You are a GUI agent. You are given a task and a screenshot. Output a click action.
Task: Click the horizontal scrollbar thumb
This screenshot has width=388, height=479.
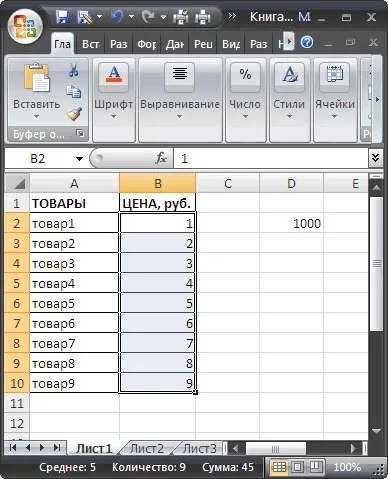pos(276,449)
